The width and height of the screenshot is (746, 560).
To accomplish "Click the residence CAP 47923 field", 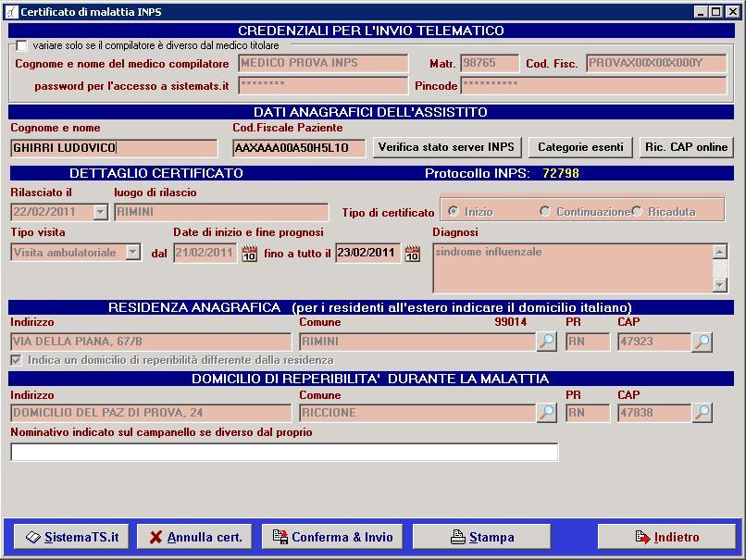I will point(654,342).
